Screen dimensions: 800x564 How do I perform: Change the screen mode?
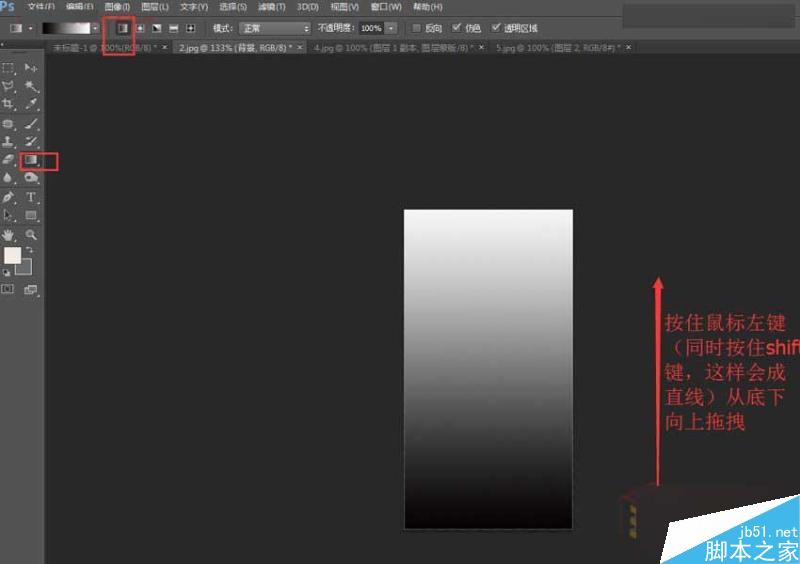pyautogui.click(x=31, y=290)
